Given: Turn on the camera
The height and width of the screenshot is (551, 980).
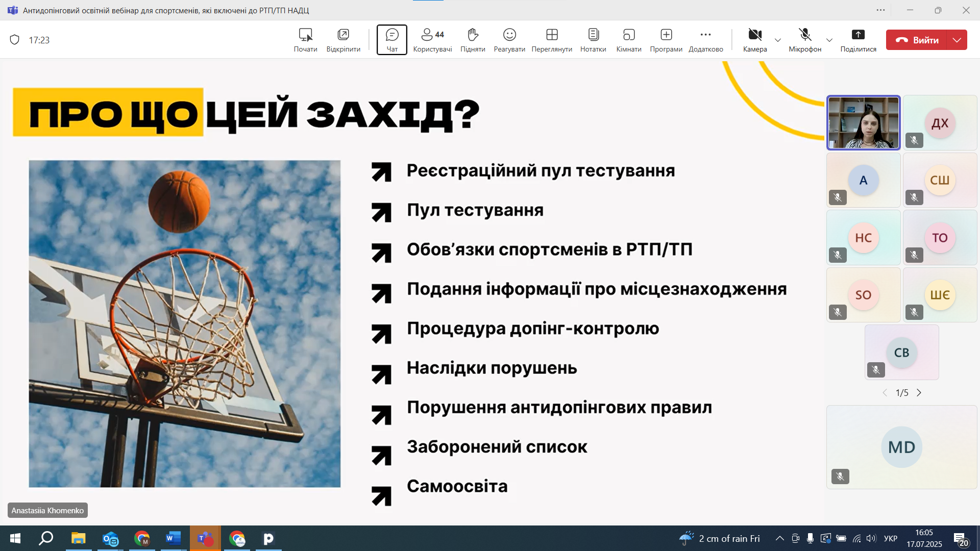Looking at the screenshot, I should (x=755, y=40).
